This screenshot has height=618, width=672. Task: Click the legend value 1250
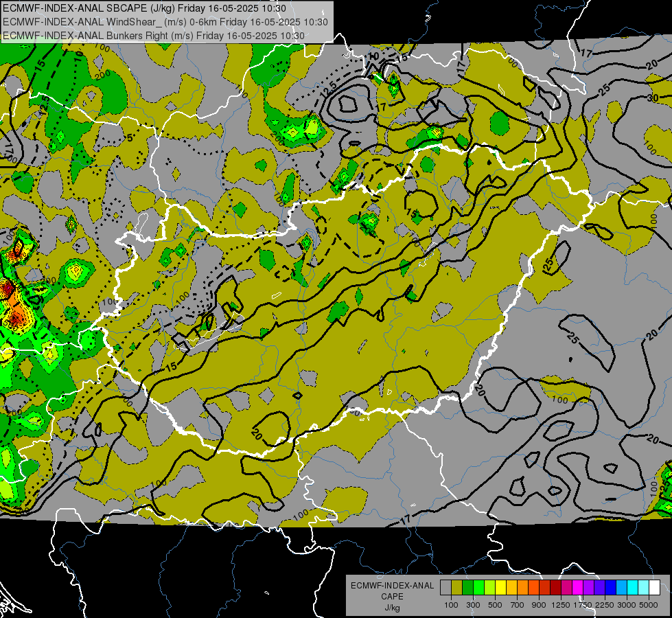(561, 605)
